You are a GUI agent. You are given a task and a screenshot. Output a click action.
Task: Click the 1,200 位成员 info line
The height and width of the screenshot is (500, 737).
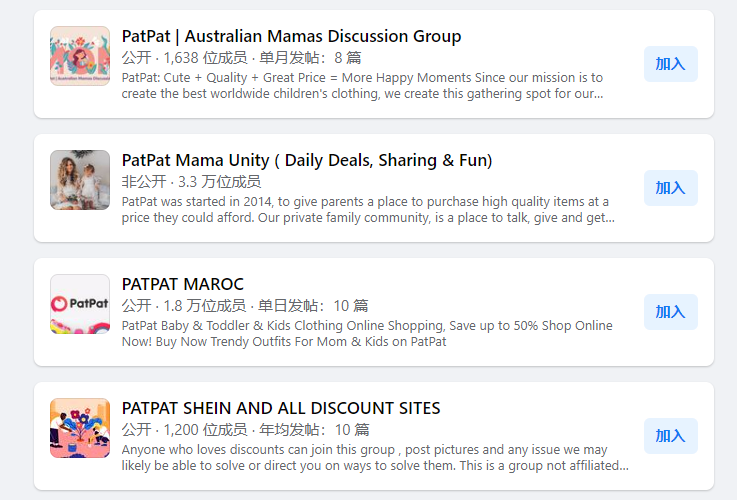tap(245, 430)
